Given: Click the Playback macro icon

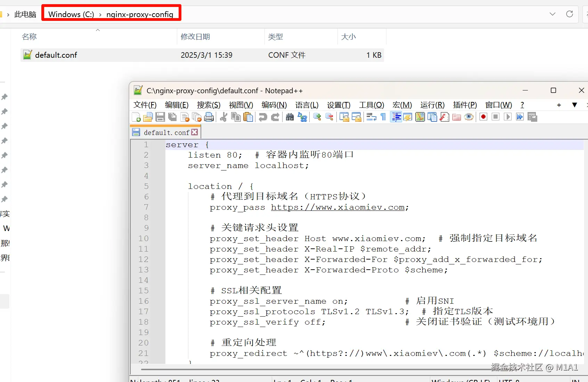Looking at the screenshot, I should tap(508, 117).
